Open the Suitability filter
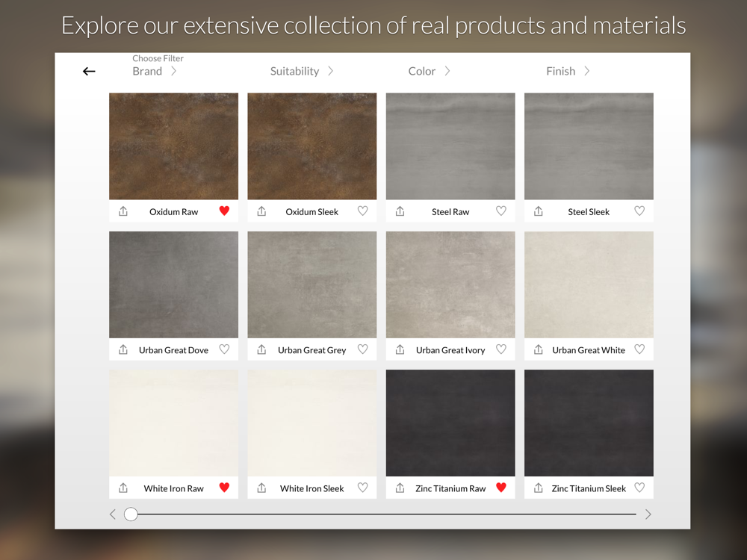Screen dimensions: 747x560 point(302,71)
